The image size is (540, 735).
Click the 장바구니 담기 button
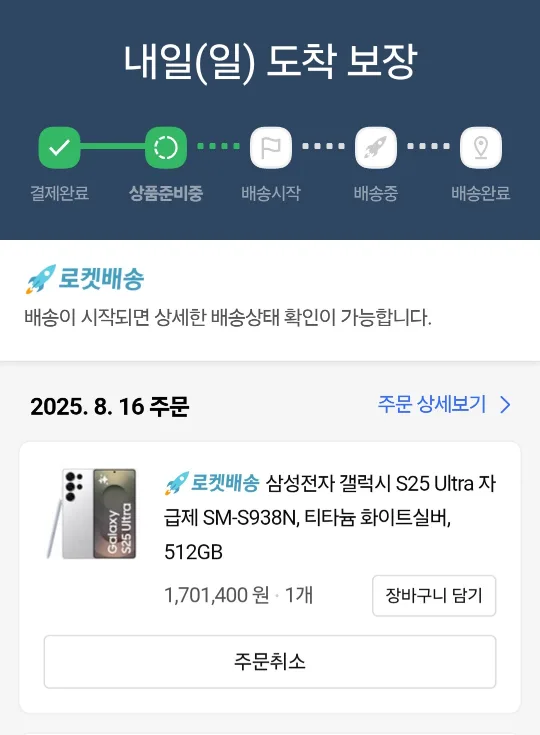434,596
